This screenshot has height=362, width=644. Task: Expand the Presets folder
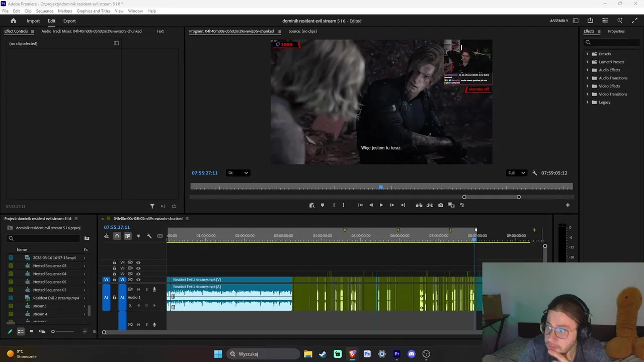click(x=587, y=54)
